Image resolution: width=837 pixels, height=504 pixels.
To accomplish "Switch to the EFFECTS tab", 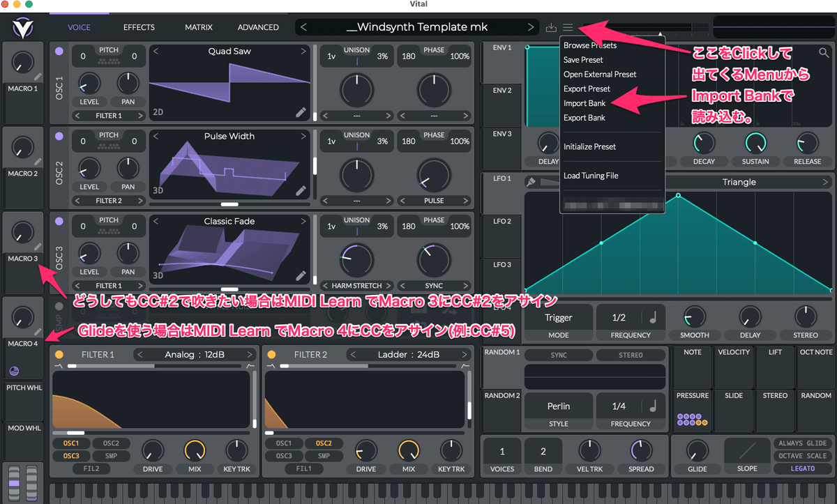I will click(x=139, y=27).
